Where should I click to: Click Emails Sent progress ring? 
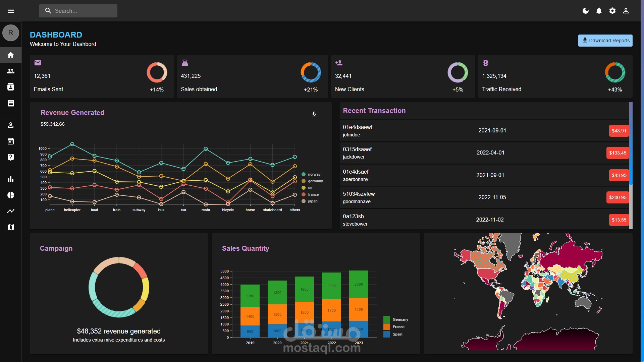click(x=157, y=72)
